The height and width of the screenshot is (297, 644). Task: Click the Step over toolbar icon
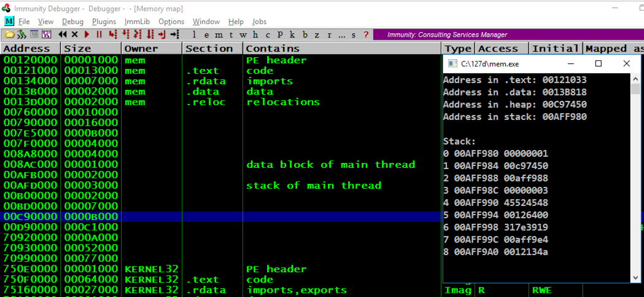pos(125,34)
